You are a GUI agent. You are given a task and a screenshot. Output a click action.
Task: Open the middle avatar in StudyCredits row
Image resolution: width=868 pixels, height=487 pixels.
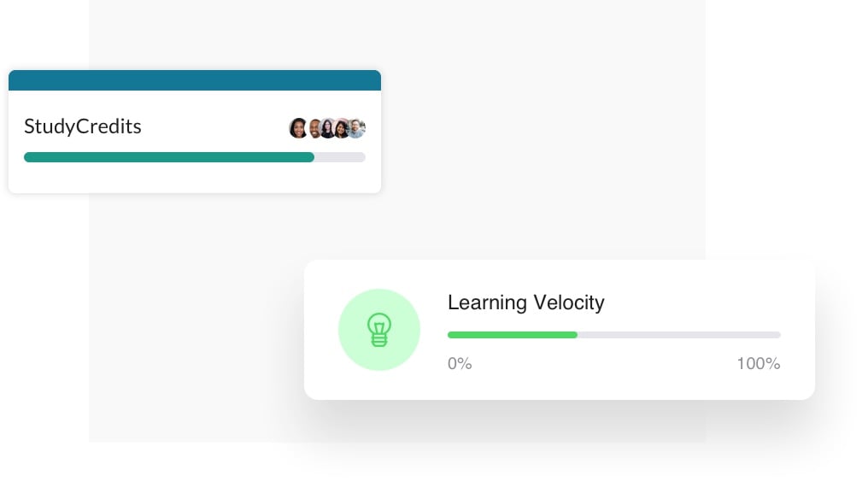click(328, 128)
